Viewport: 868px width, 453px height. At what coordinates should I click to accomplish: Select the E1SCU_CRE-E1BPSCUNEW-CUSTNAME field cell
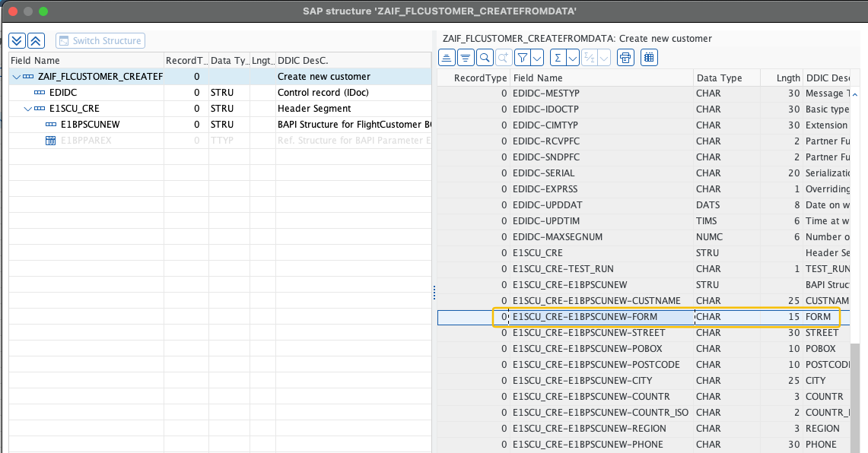click(602, 301)
